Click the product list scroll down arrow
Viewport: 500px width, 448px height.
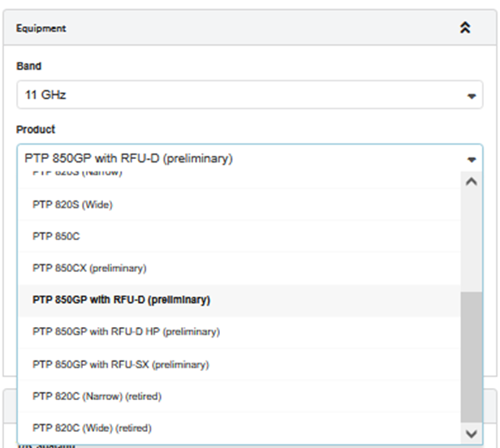click(471, 433)
